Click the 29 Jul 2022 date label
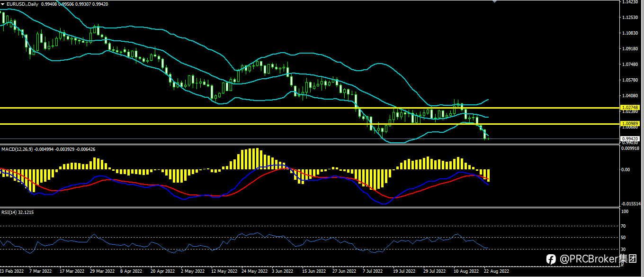Screen dimensions: 644x277 434,272
